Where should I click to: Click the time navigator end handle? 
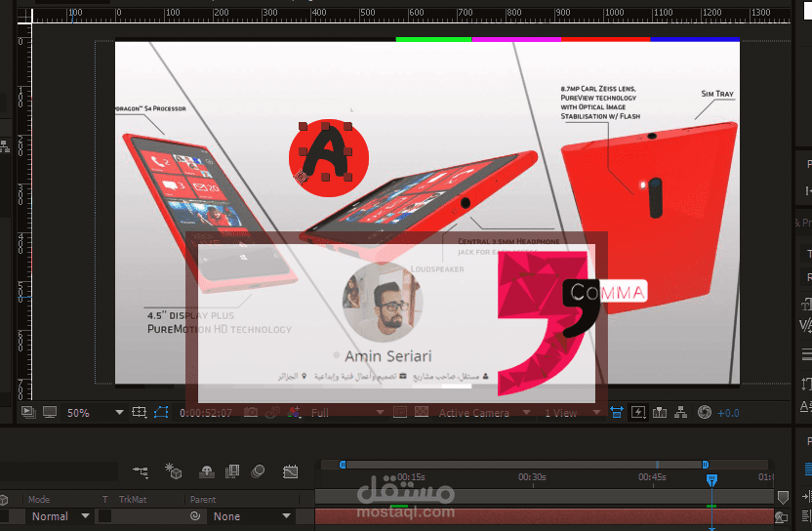[x=705, y=465]
